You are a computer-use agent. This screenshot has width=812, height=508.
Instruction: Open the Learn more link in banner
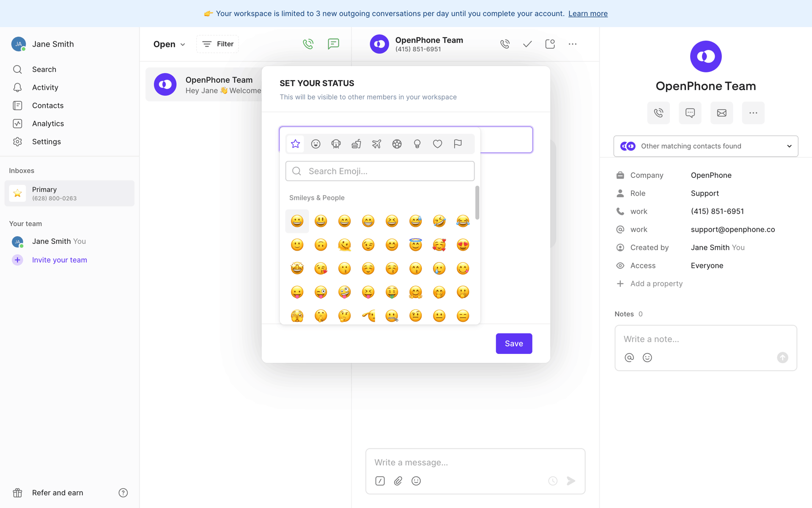tap(588, 14)
